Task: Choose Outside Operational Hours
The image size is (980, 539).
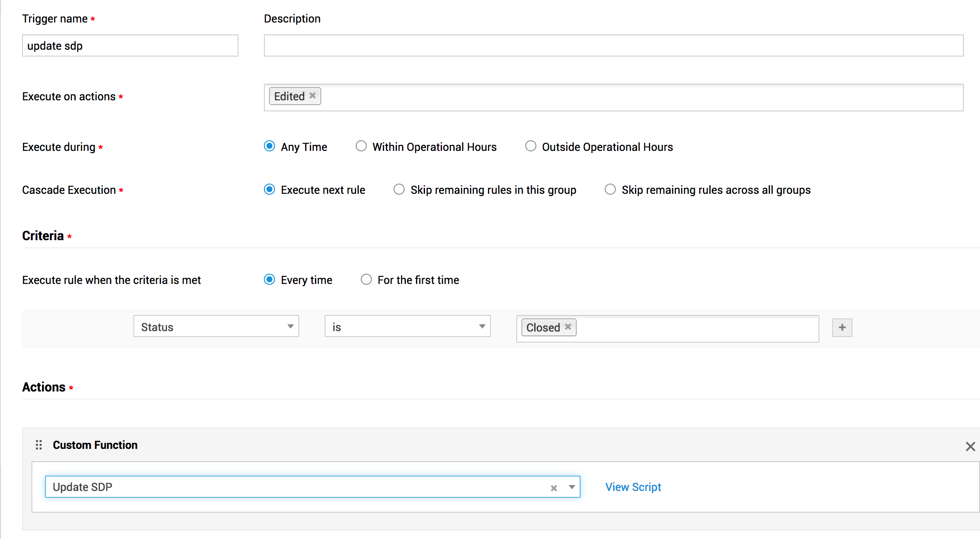Action: [530, 146]
